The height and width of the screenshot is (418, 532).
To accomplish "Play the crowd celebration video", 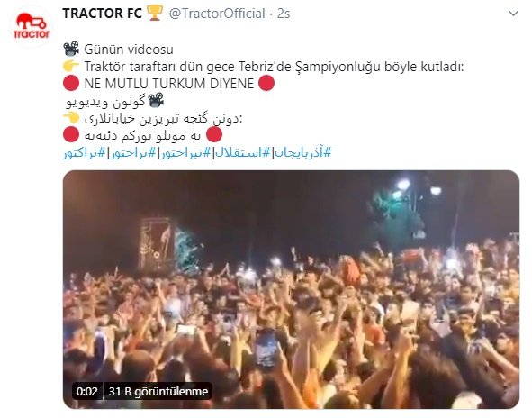I will tap(291, 289).
